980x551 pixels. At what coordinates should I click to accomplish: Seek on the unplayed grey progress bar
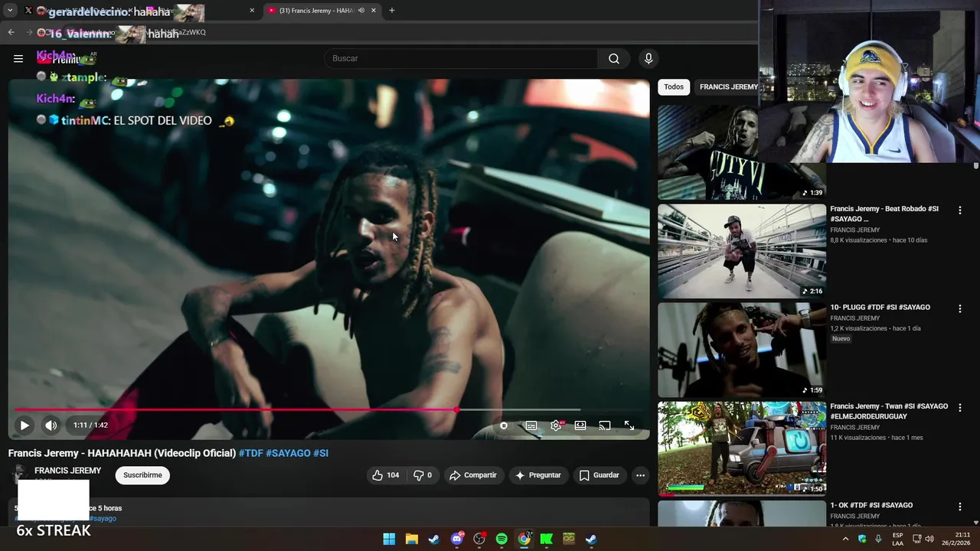[551, 410]
